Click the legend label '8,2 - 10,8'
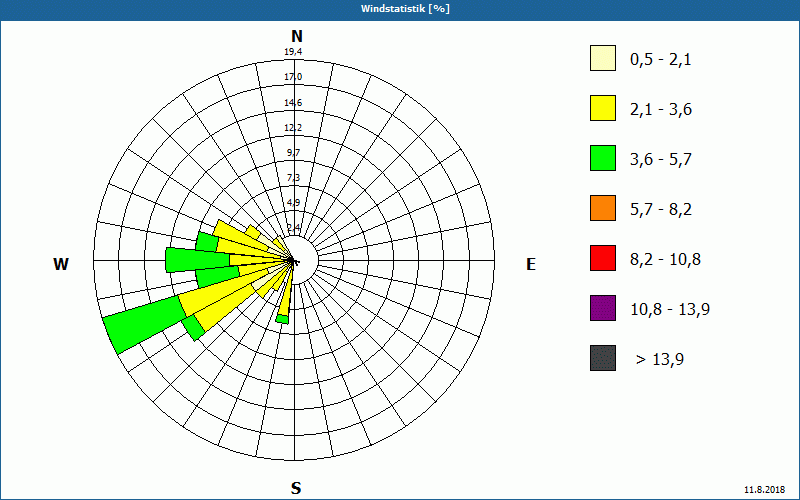Viewport: 800px width, 500px height. coord(666,260)
